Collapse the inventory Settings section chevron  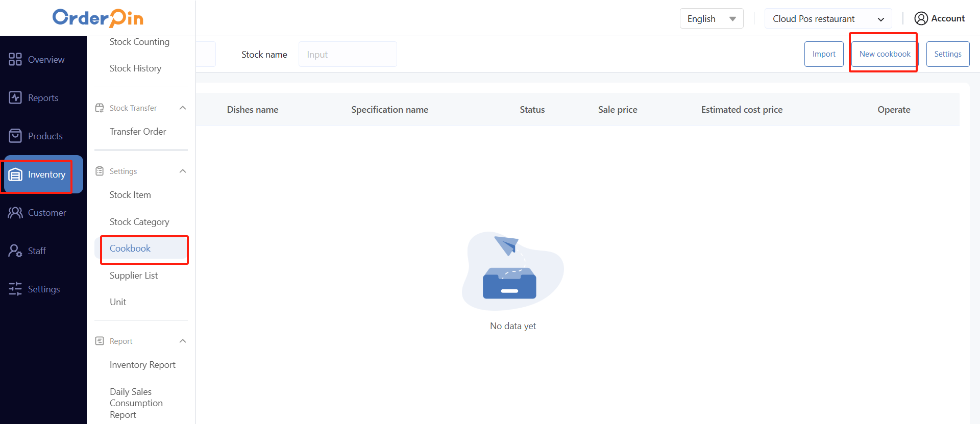(x=183, y=171)
